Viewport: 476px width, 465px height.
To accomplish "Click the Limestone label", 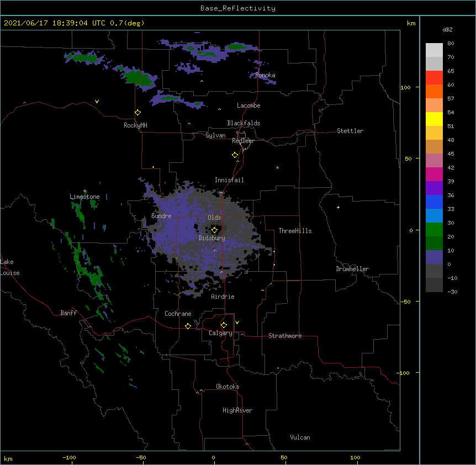I will 84,197.
